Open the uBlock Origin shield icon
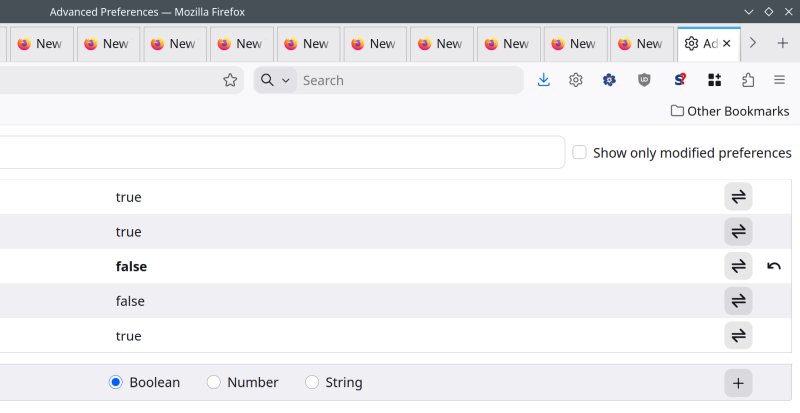Viewport: 800px width, 413px height. click(x=644, y=80)
